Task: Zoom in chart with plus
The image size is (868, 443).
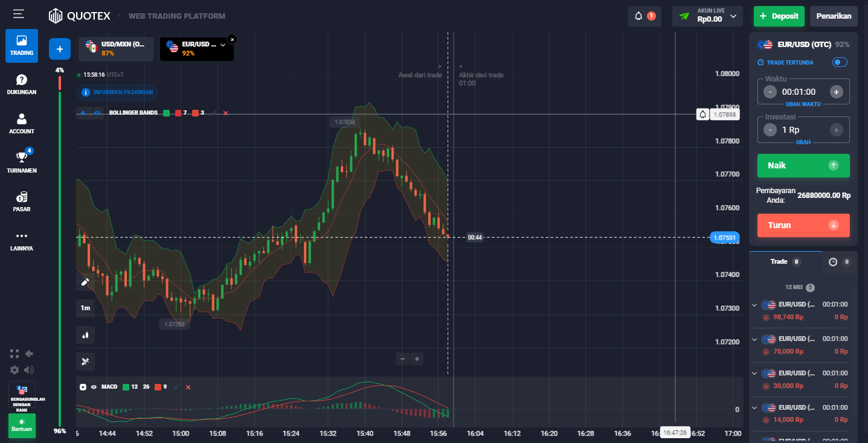Action: pos(417,359)
